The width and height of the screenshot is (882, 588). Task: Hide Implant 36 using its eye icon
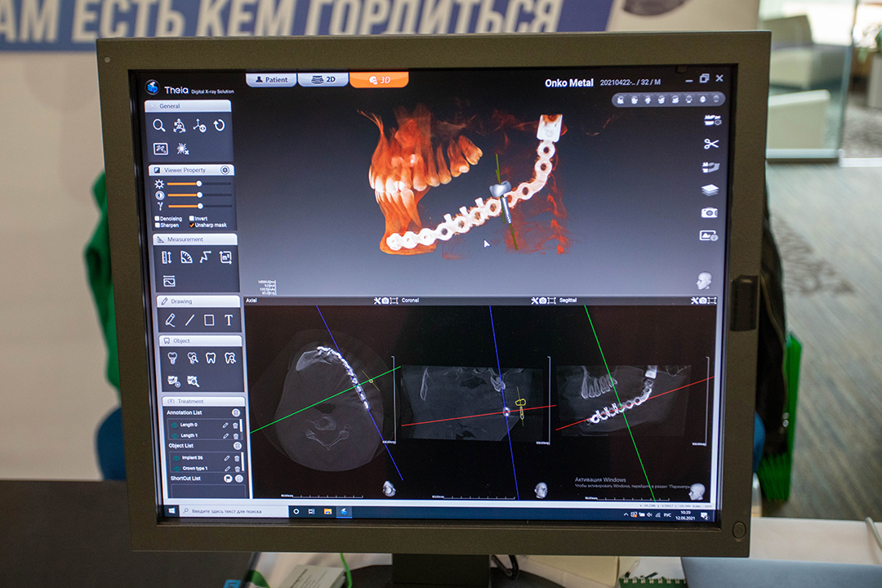174,458
